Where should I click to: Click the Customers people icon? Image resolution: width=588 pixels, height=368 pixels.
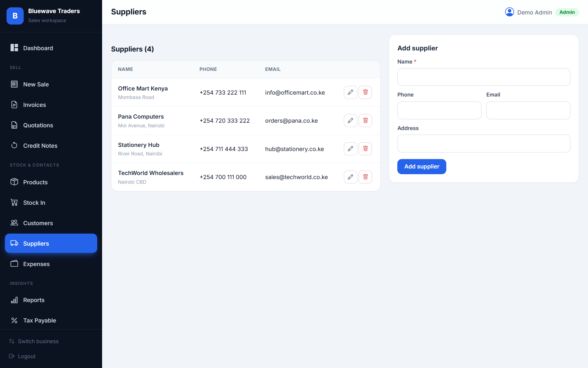(x=14, y=223)
